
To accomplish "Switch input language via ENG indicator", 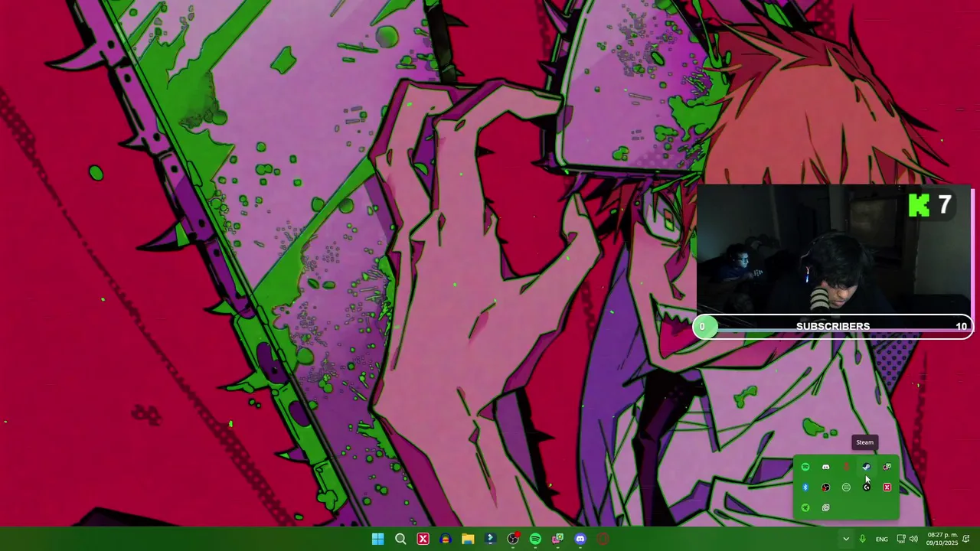I will tap(882, 540).
